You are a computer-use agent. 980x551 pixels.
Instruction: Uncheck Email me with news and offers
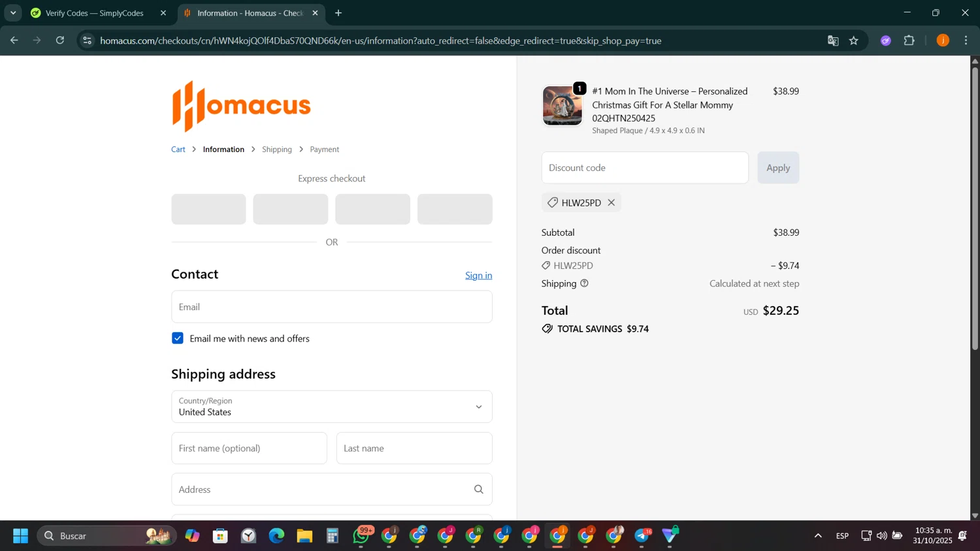click(x=178, y=338)
